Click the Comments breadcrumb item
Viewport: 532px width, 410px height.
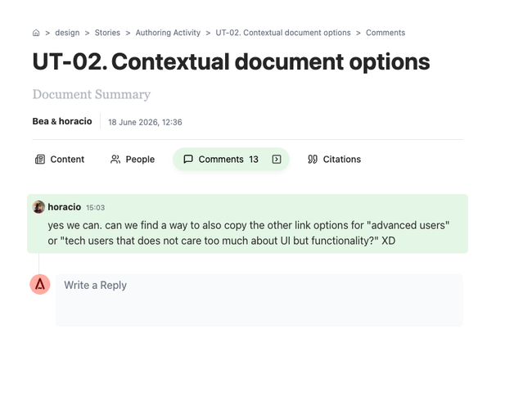point(385,33)
